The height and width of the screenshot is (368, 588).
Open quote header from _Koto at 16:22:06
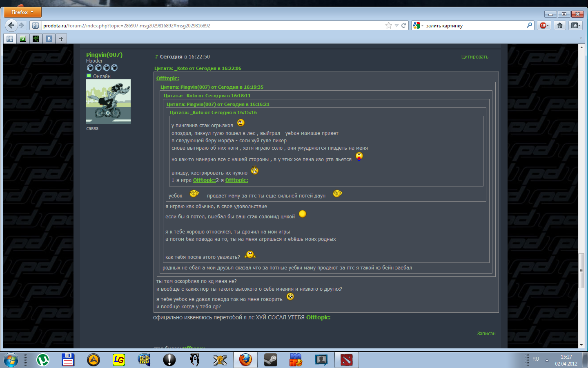pos(198,68)
